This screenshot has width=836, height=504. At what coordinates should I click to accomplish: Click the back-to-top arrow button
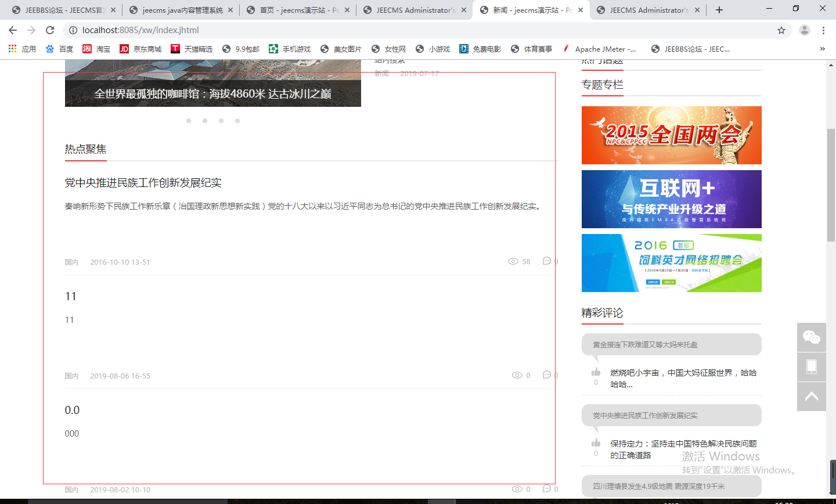[812, 397]
